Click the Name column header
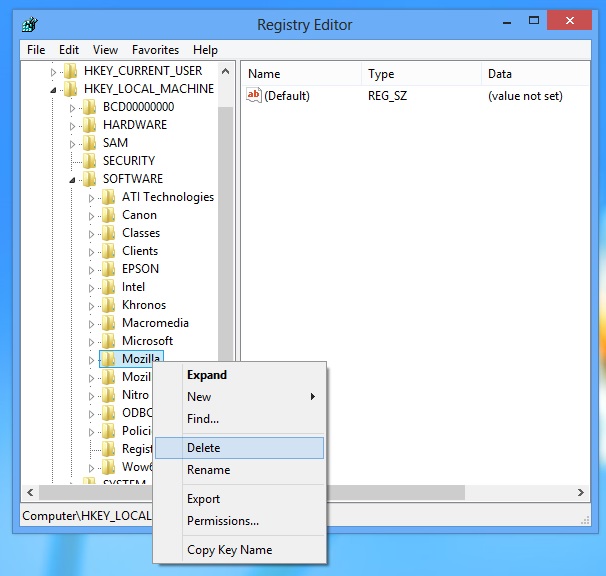Image resolution: width=606 pixels, height=576 pixels. pyautogui.click(x=301, y=73)
